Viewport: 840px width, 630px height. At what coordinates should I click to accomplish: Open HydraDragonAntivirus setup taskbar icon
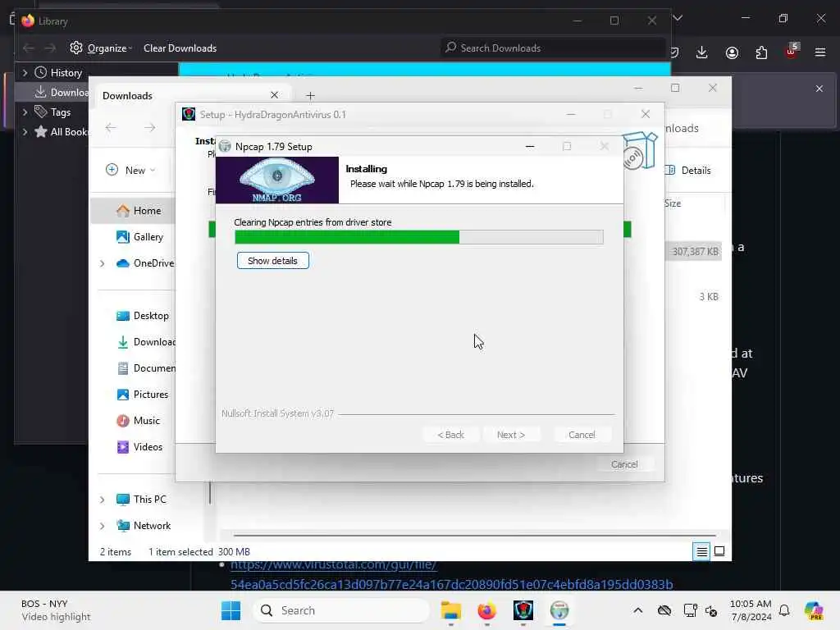pos(523,610)
